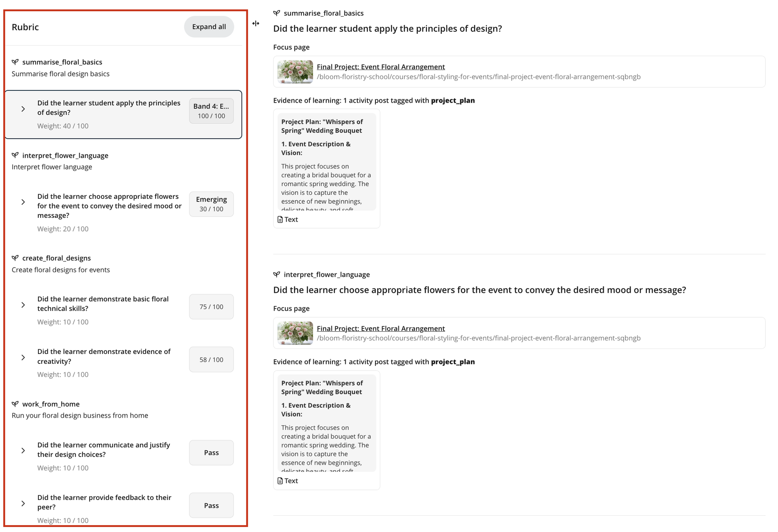Click the Band 4 100/100 score badge
This screenshot has height=532, width=778.
coord(211,111)
